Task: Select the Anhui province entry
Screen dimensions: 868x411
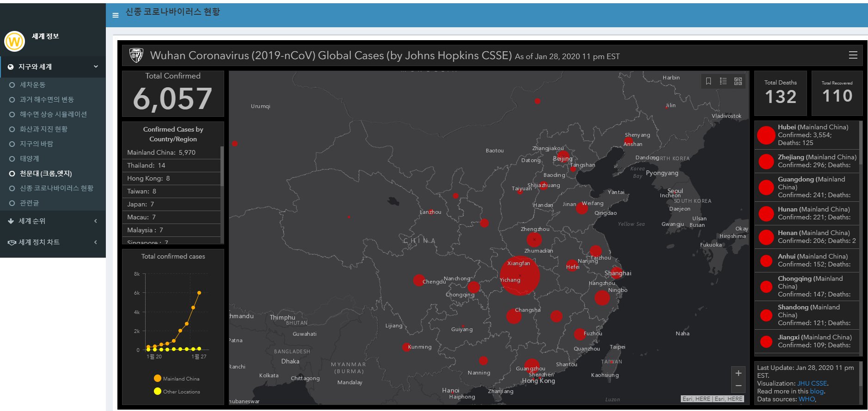Action: coord(807,260)
